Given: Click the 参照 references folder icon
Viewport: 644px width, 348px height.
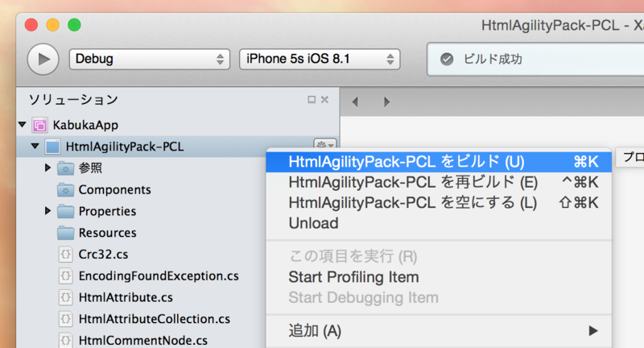Looking at the screenshot, I should [66, 168].
